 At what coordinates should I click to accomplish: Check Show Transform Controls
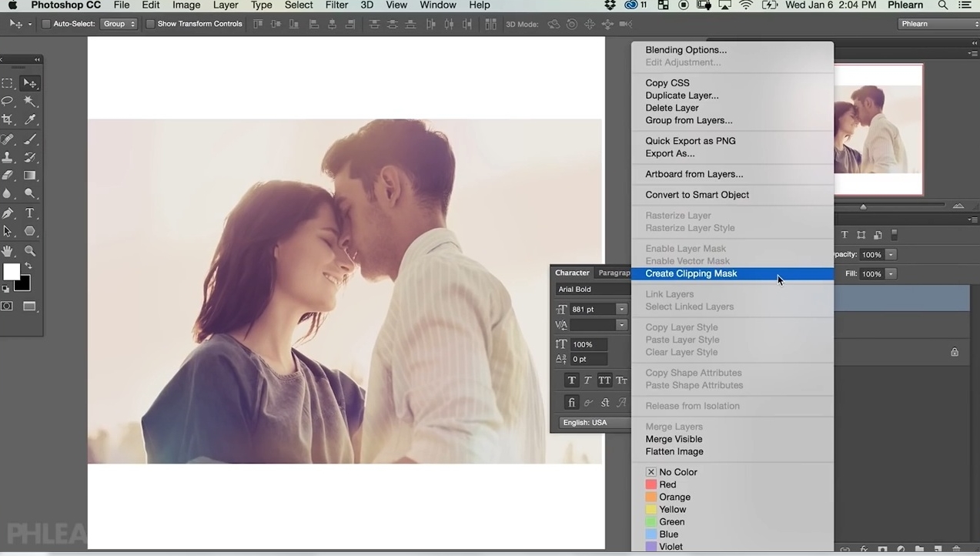tap(150, 24)
